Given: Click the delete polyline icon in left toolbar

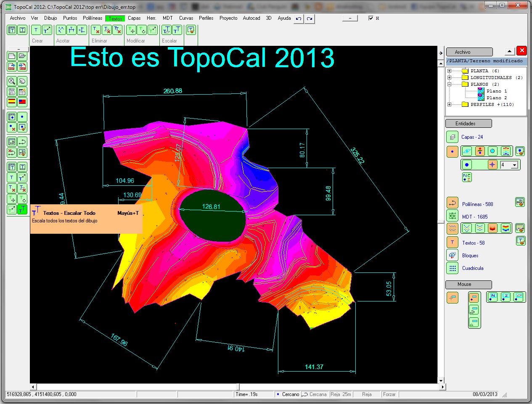Looking at the screenshot, I should tap(12, 152).
